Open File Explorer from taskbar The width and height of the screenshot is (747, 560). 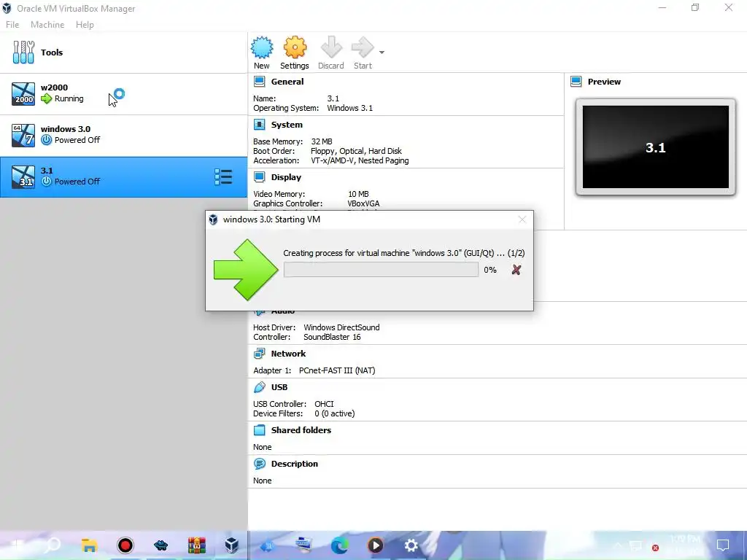89,545
